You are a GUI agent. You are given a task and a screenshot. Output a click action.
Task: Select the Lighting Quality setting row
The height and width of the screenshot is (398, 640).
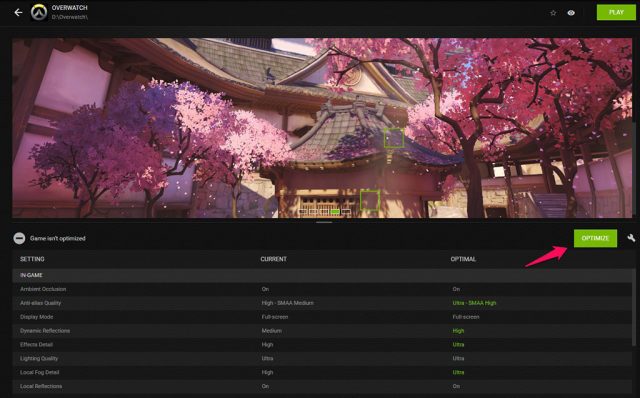(x=322, y=358)
